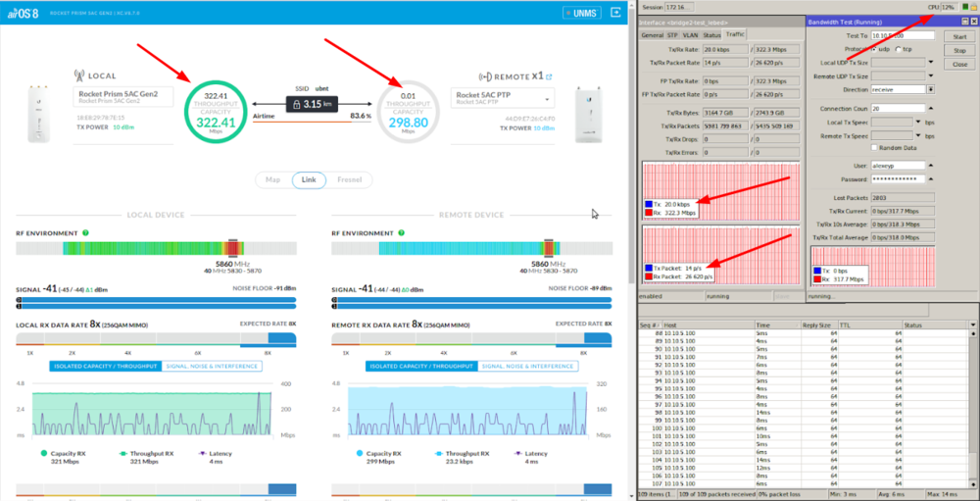Collapse the User field arrow

[x=930, y=165]
